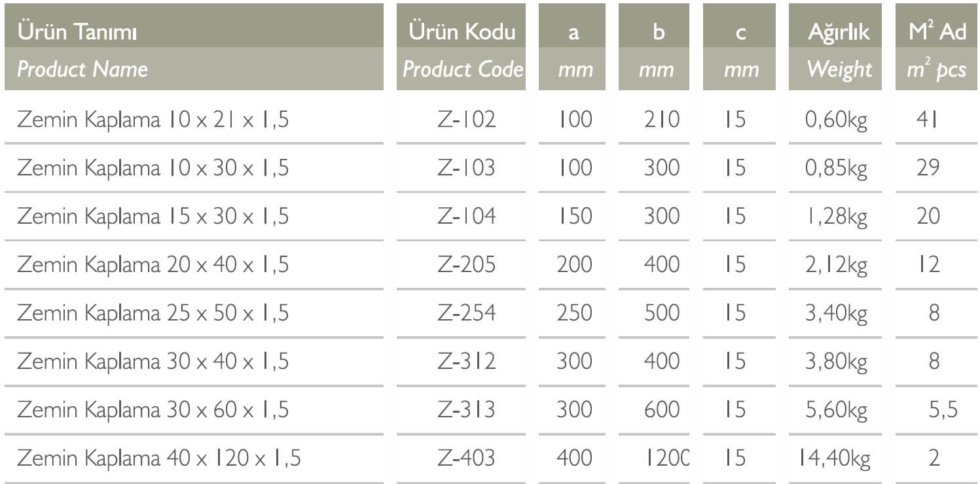Click Zemin Kaplama 20 x 40 x 1,5 name
The height and width of the screenshot is (484, 980).
tap(153, 265)
